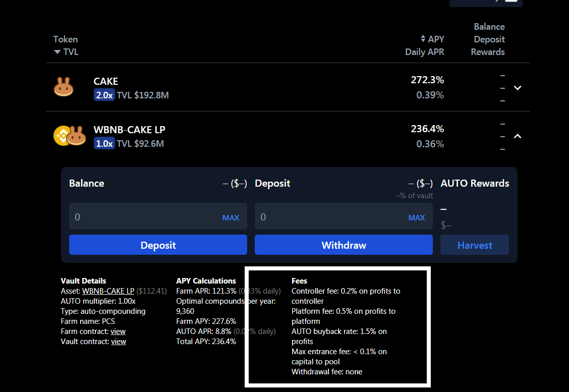
Task: Click the 1.0x multiplier badge on WBNB-CAKE LP
Action: click(104, 144)
